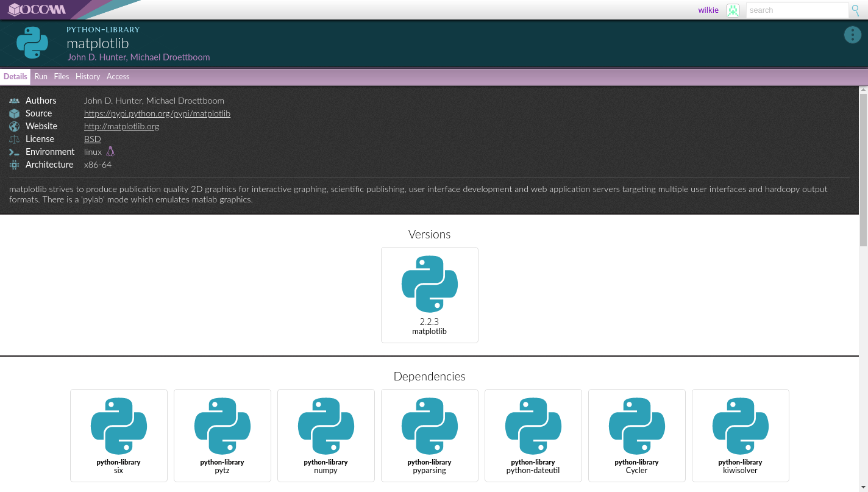
Task: Open the python-dateutil dependency card
Action: click(533, 435)
